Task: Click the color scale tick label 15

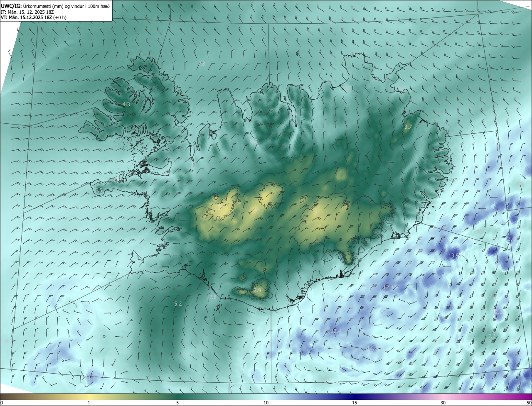Action: pos(355,403)
